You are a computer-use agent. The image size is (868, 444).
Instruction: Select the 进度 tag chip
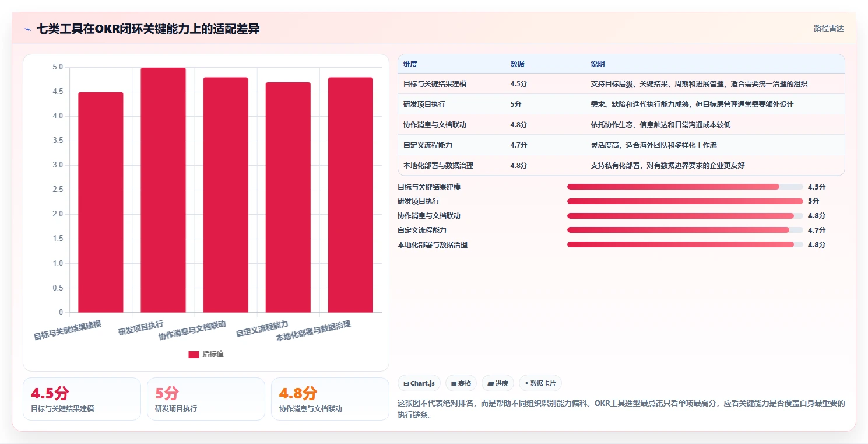click(498, 383)
